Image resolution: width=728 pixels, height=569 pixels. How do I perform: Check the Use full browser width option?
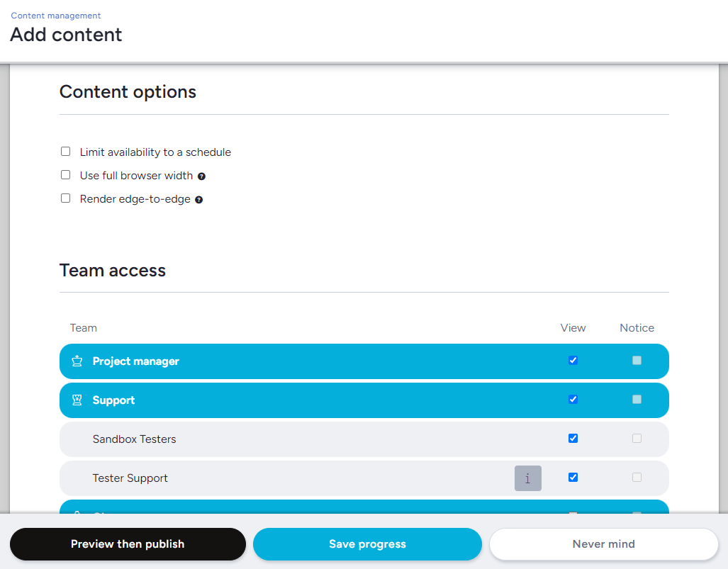click(x=66, y=175)
